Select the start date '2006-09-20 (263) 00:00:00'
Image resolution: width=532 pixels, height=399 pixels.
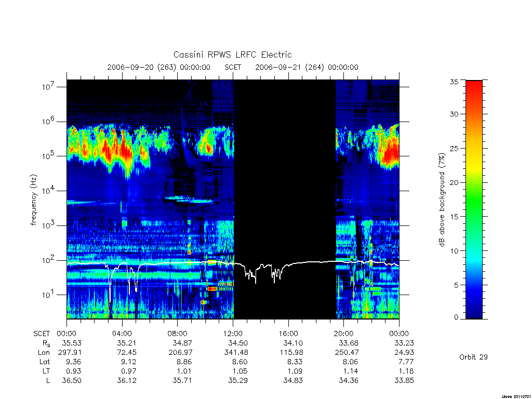coord(159,67)
